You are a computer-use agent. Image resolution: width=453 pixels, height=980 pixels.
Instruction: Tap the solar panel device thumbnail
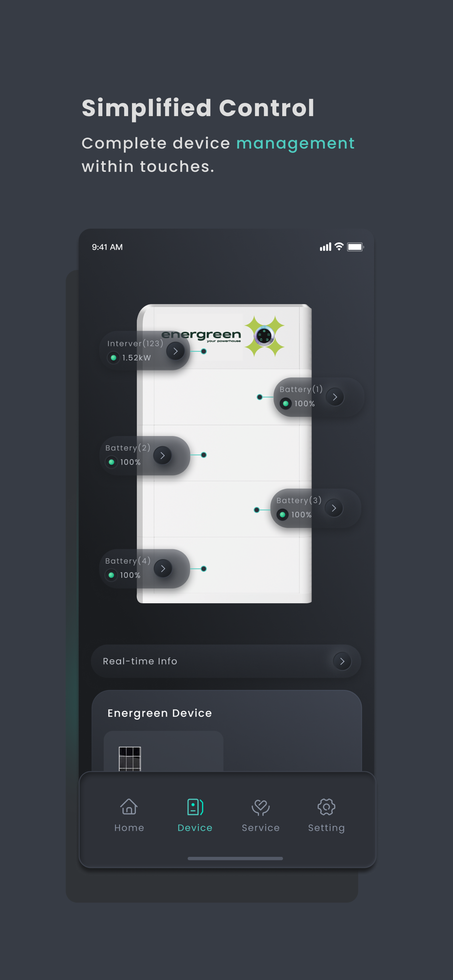click(130, 759)
